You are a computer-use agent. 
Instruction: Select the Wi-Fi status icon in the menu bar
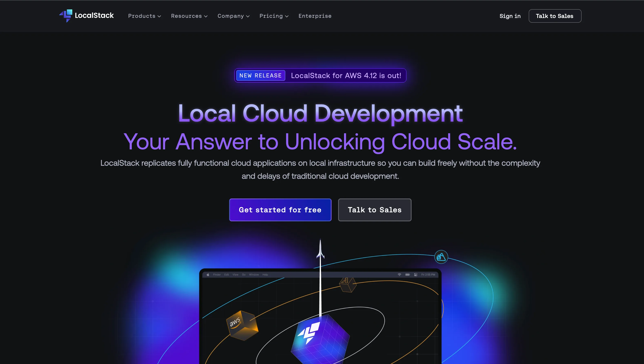point(400,275)
